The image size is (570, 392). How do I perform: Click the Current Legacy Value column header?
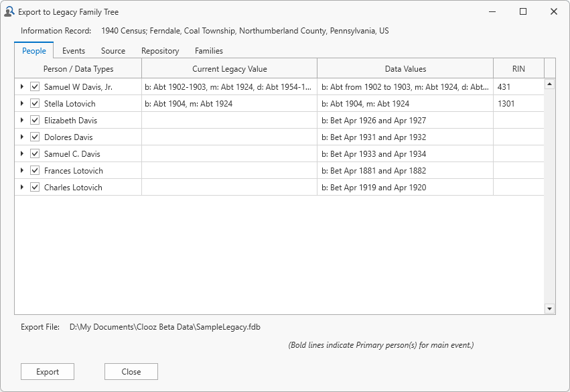click(229, 68)
